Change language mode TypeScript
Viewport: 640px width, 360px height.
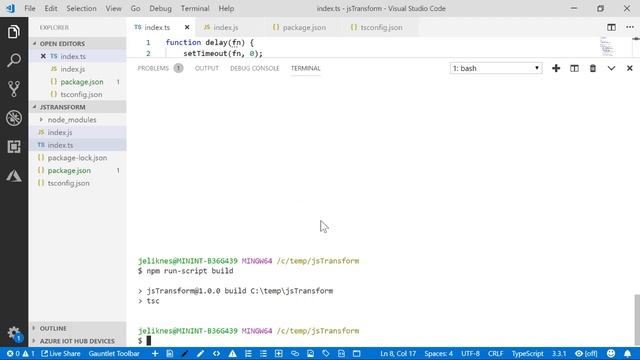pos(527,353)
